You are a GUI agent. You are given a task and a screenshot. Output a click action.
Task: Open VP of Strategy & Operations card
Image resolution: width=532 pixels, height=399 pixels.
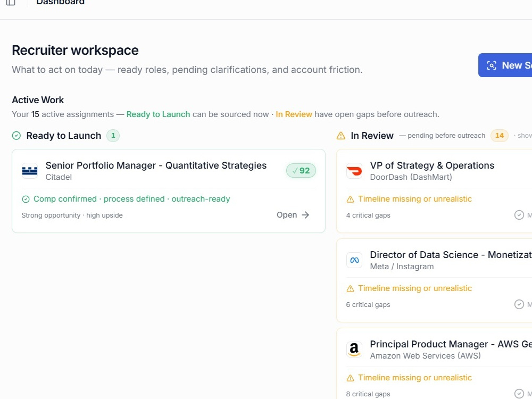pos(432,165)
